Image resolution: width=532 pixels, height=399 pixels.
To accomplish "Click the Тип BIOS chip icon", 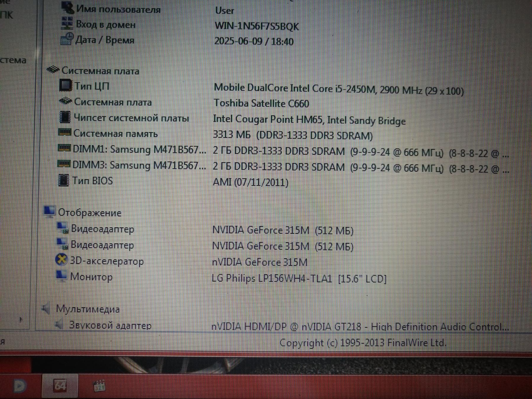I will (x=63, y=180).
